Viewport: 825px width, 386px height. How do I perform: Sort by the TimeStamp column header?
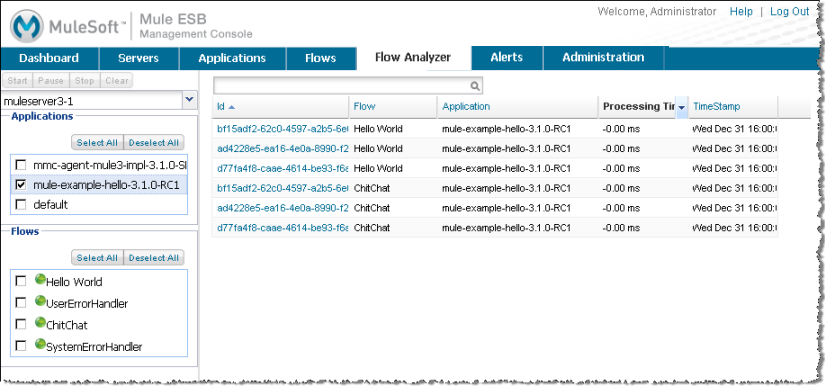coord(733,107)
